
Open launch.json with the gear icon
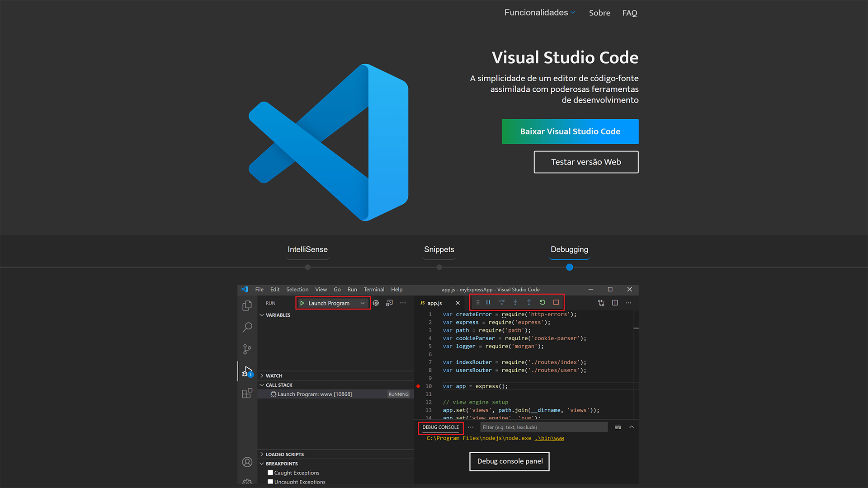376,303
